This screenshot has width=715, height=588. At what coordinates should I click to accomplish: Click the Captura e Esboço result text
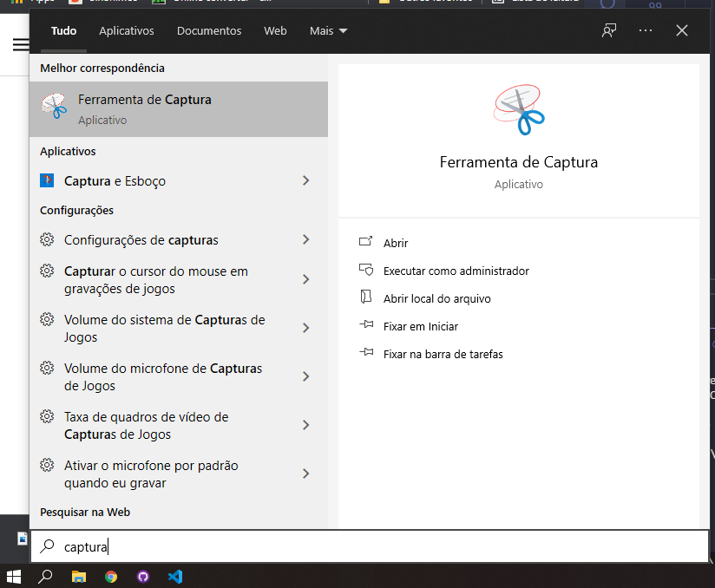115,181
